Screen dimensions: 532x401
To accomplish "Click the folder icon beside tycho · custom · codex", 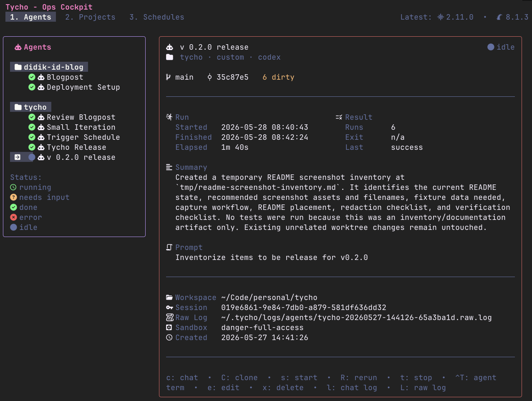I will point(169,57).
